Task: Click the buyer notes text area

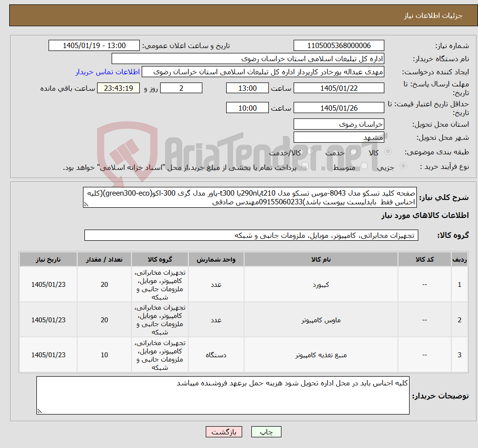Action: [223, 395]
